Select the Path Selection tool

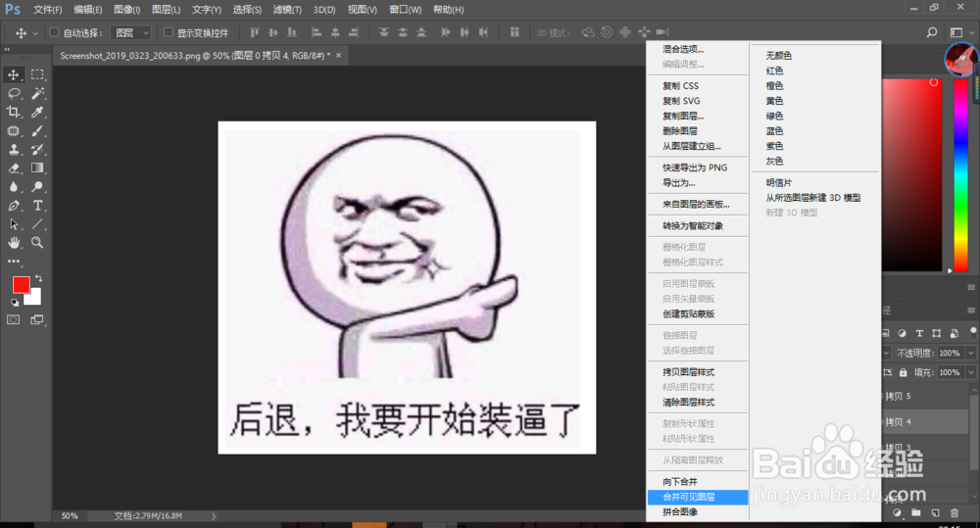coord(13,224)
